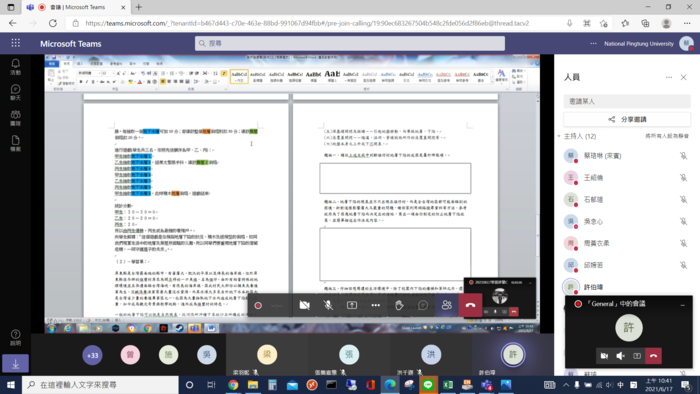
Task: Select the 吳 participant avatar
Action: (207, 355)
